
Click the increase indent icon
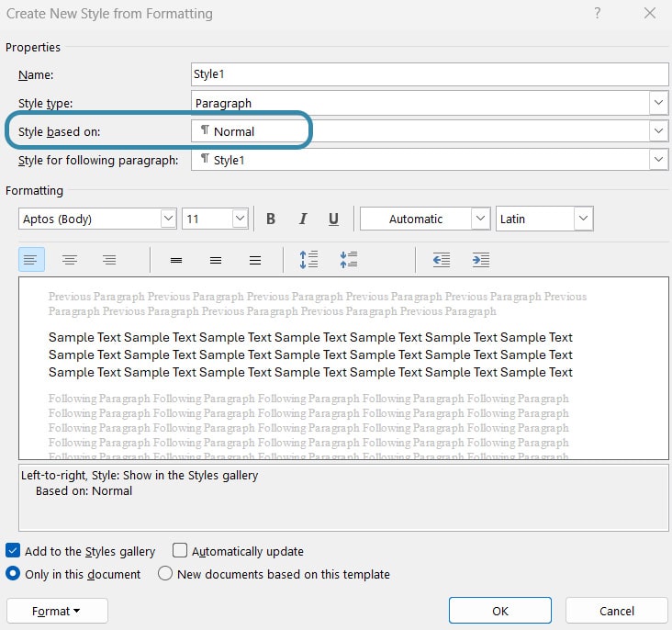click(480, 260)
